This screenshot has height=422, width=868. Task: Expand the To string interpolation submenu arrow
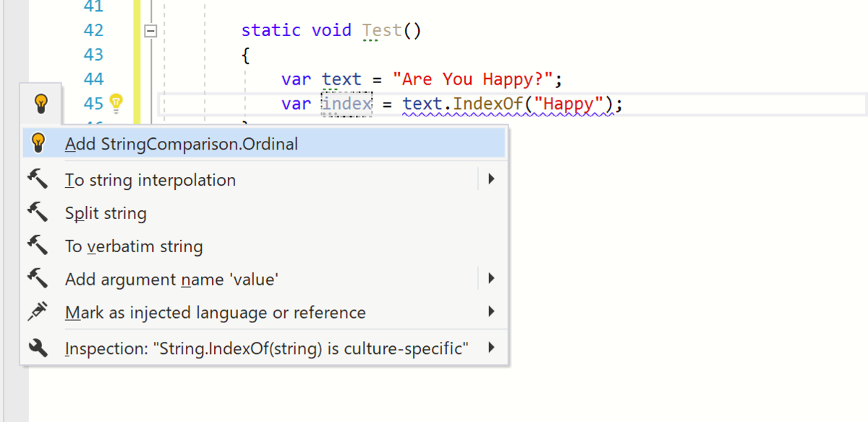tap(491, 178)
